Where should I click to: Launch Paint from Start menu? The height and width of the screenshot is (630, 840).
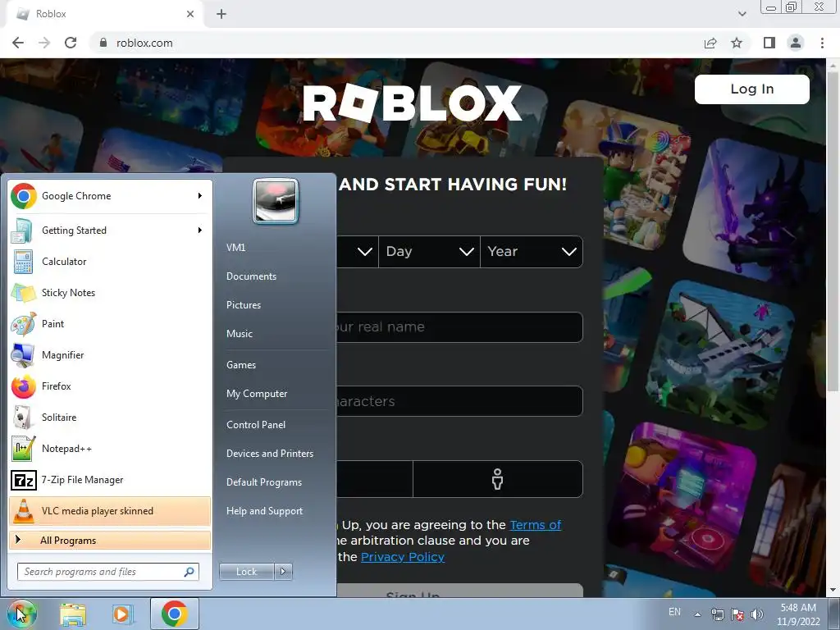(110, 323)
